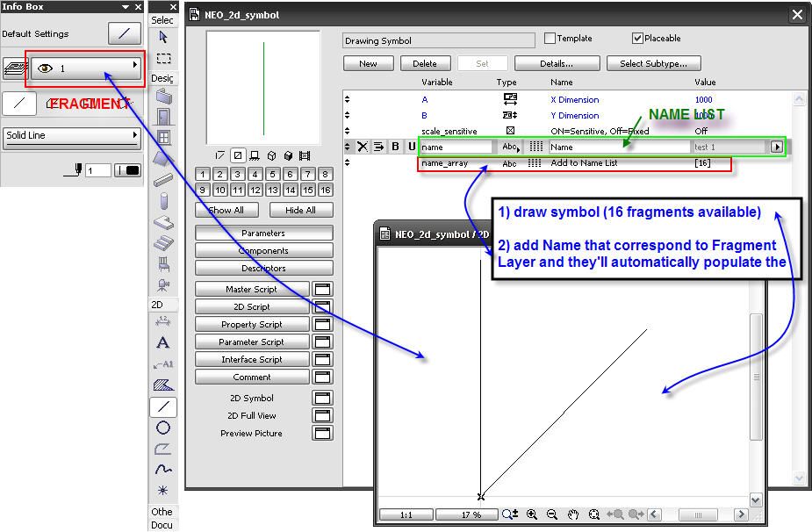Toggle fragment layer 16 visibility
Screen dimensions: 812x532
pyautogui.click(x=326, y=191)
